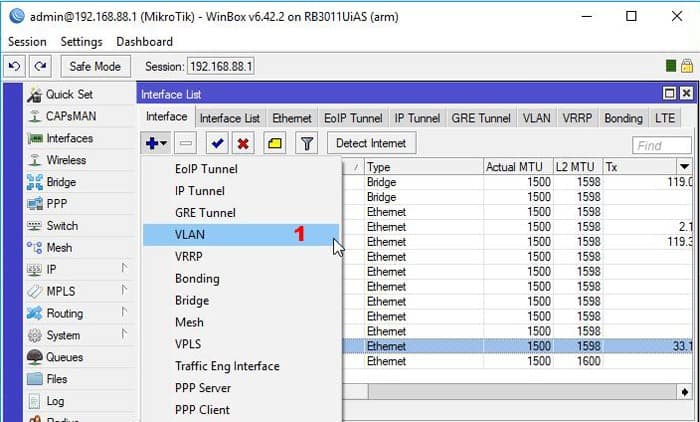Select VLAN from the add menu

pos(241,235)
